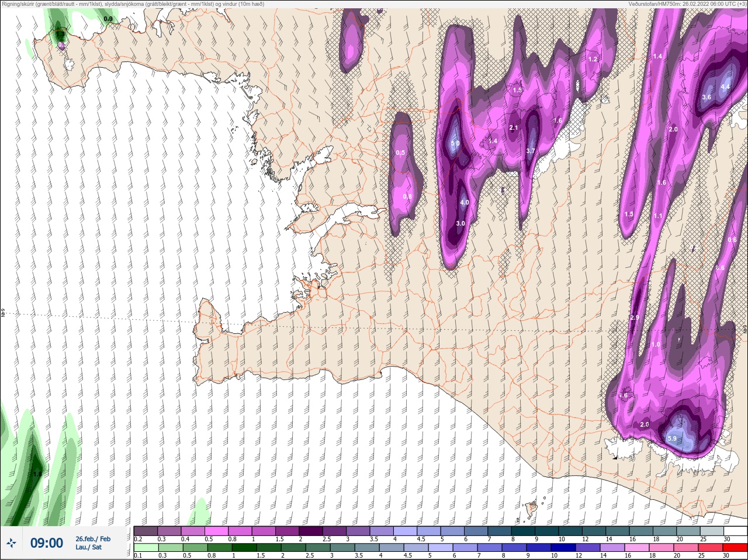Click the 1.1 precipitation value on map
This screenshot has width=748, height=560.
(659, 216)
